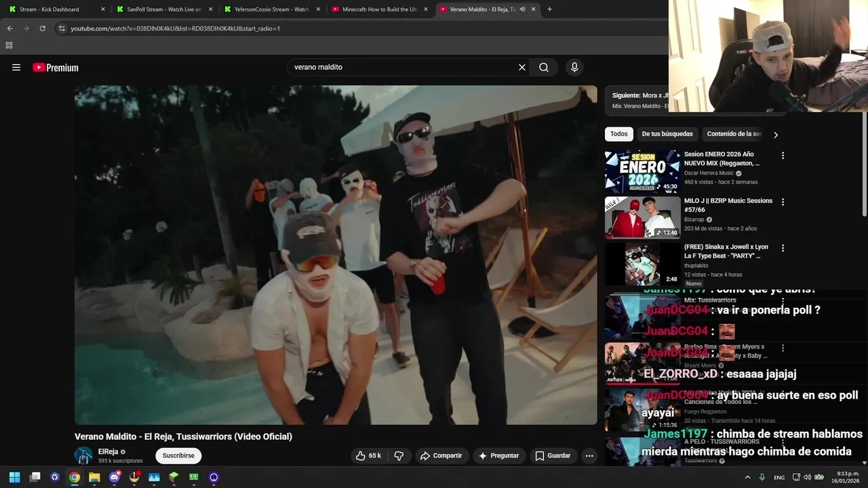The width and height of the screenshot is (868, 488).
Task: Dislike the Verano Maldito video
Action: coord(399,455)
